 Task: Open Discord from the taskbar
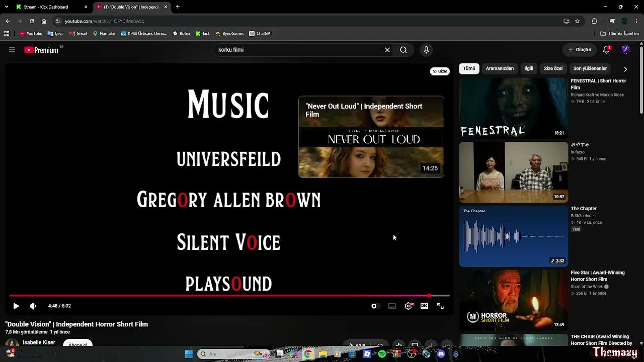[x=441, y=354]
